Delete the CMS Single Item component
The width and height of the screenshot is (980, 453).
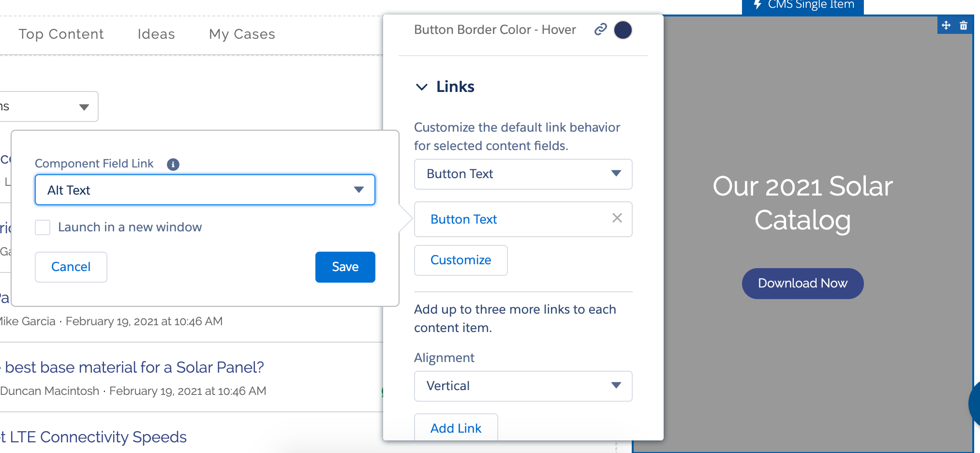pos(964,25)
